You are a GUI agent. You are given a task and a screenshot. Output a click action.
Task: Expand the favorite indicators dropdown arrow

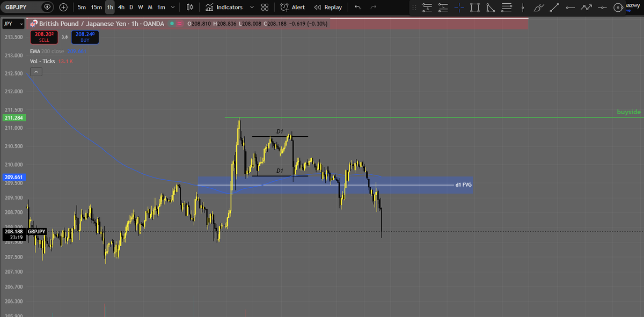click(252, 8)
